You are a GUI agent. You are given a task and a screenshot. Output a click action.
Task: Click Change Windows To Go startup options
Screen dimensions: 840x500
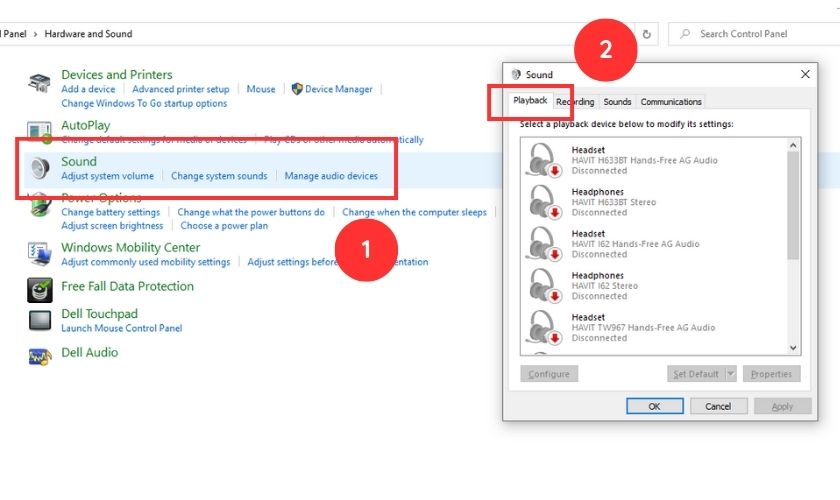pos(144,103)
